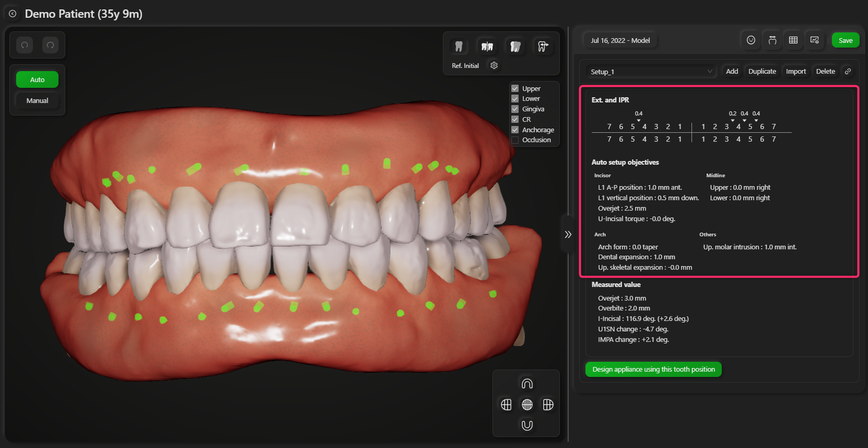Disable the Anchorage checkbox
Screen dimensions: 868x448
pos(515,130)
